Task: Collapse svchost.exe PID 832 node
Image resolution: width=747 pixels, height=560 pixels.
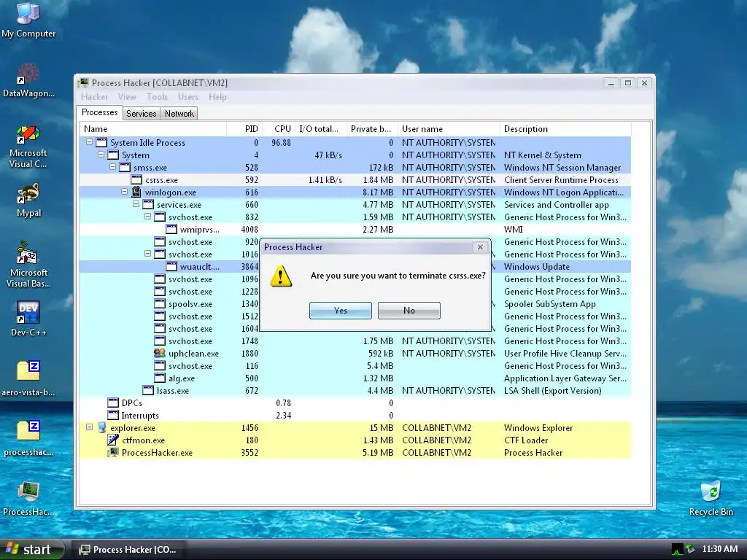Action: click(x=147, y=216)
